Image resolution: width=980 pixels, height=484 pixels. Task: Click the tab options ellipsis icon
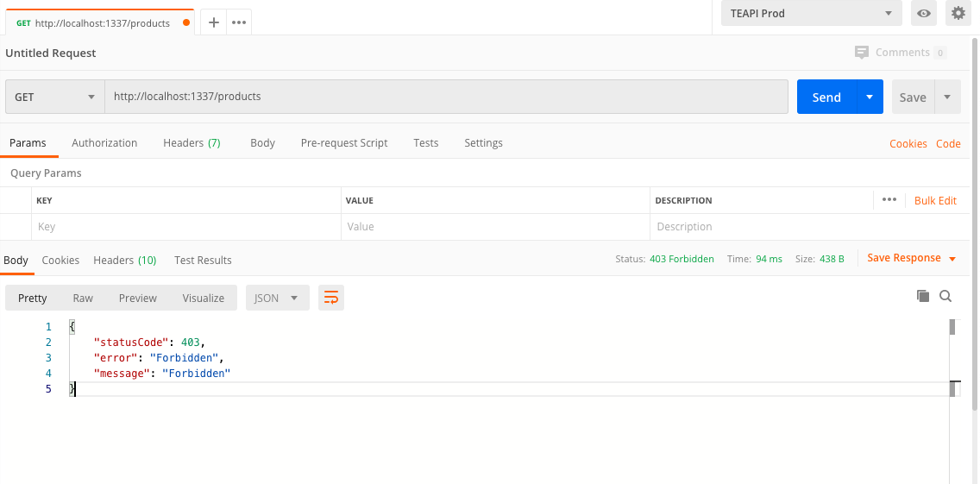[239, 22]
